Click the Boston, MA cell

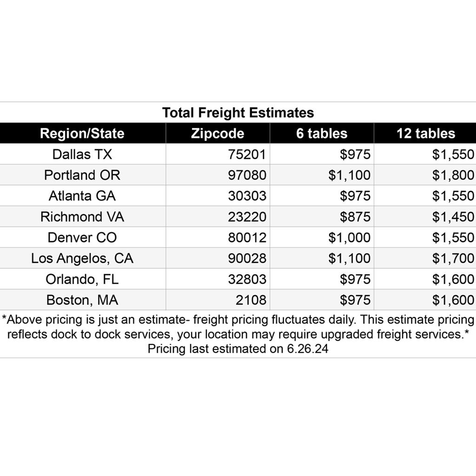[82, 300]
